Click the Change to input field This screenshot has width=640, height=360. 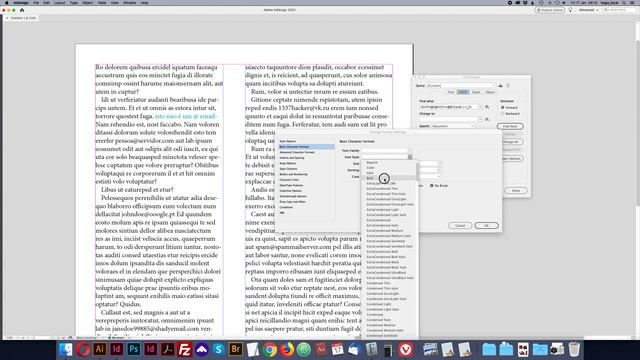[448, 119]
